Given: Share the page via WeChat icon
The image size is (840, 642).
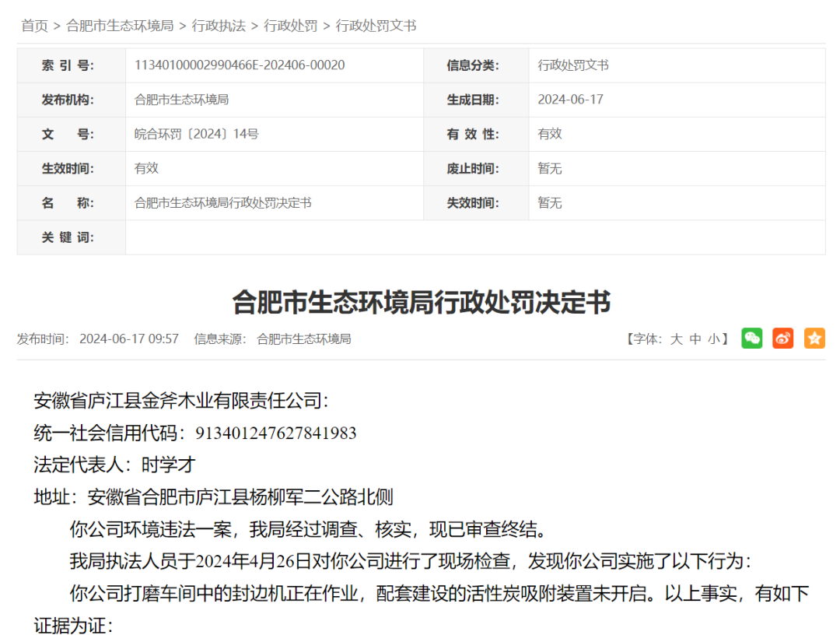Looking at the screenshot, I should (751, 339).
